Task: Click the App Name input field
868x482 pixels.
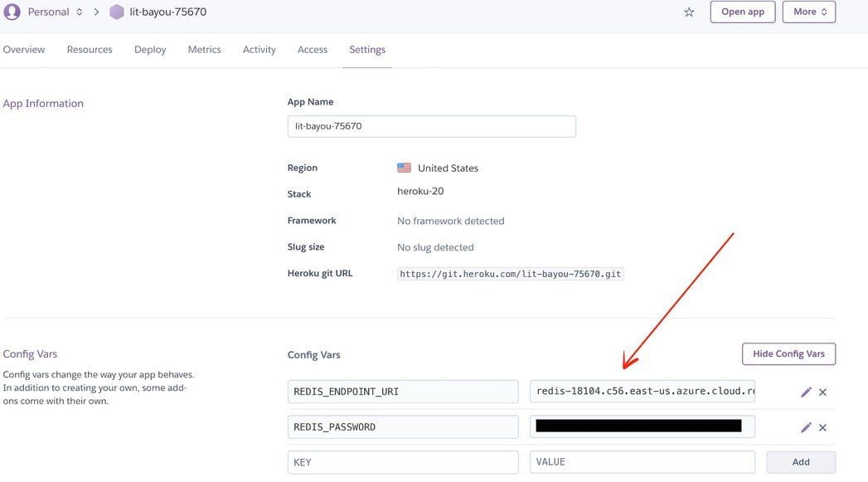Action: (x=431, y=125)
